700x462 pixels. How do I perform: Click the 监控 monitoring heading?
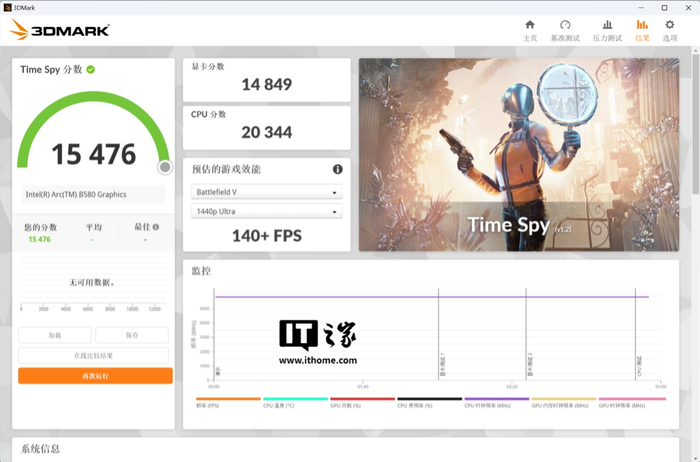tap(201, 271)
